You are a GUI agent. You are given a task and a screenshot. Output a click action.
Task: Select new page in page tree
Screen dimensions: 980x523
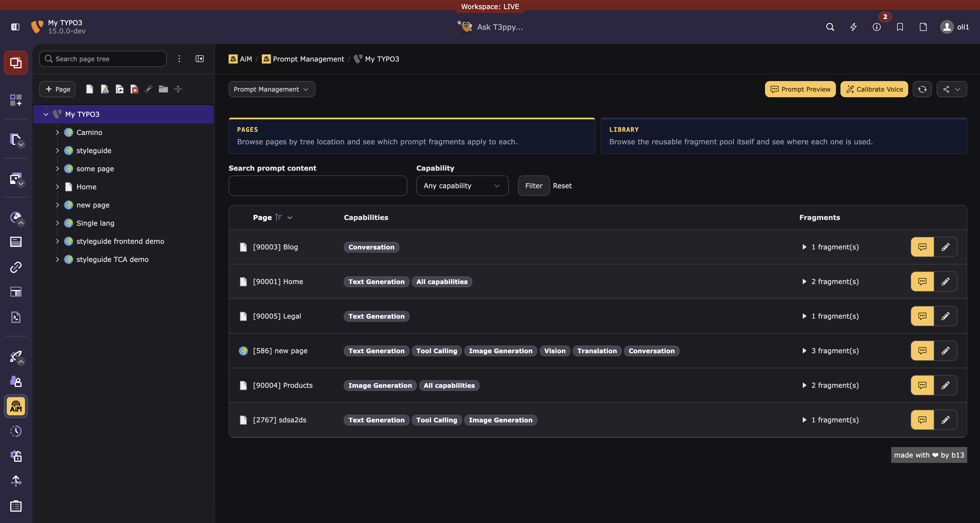tap(93, 205)
